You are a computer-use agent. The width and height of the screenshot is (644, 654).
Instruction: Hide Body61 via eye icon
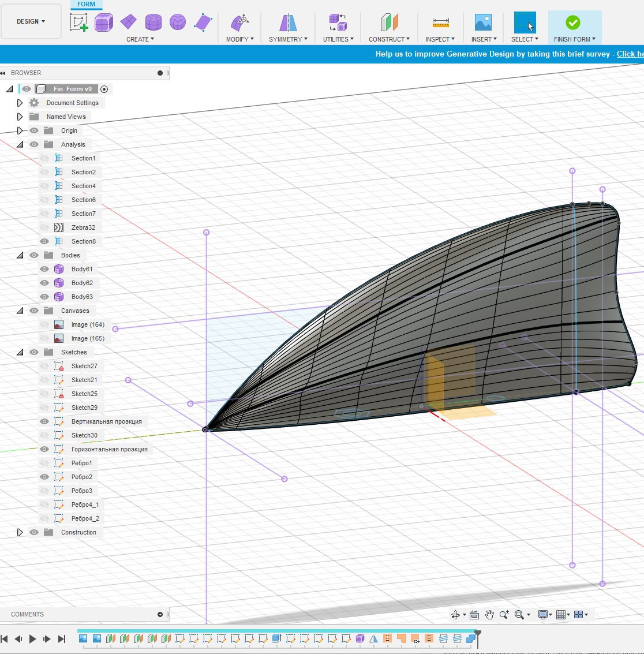coord(44,269)
